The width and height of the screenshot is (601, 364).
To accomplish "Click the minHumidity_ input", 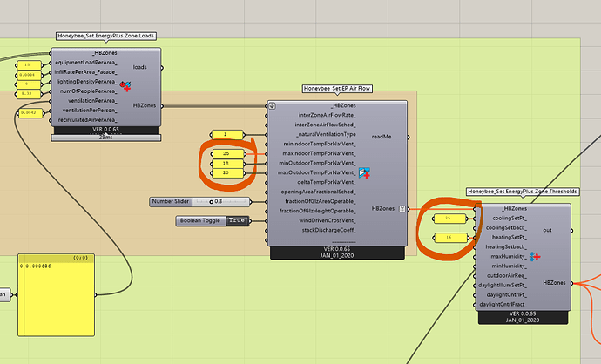I will point(510,266).
